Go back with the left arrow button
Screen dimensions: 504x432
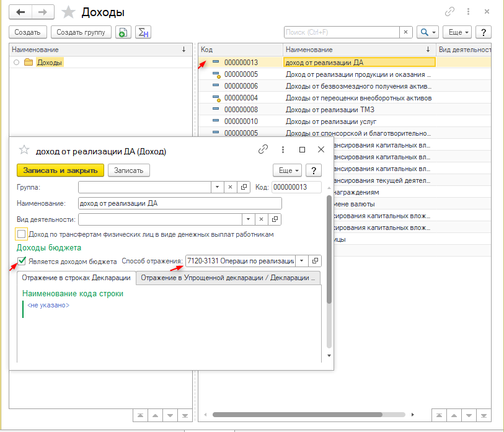pyautogui.click(x=20, y=12)
